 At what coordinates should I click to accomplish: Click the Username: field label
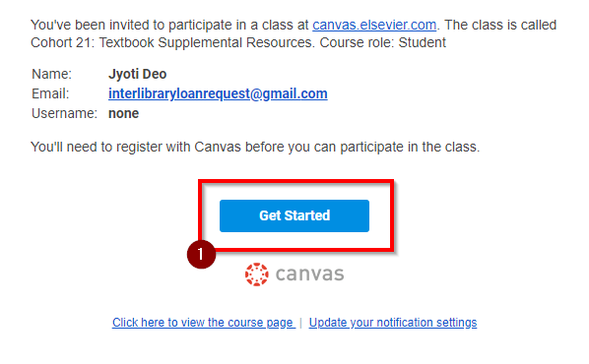(64, 113)
